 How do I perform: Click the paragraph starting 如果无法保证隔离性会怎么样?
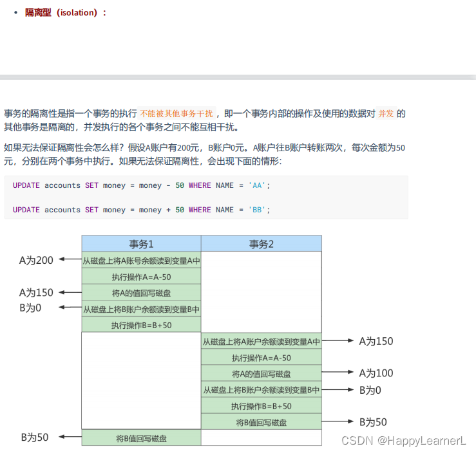204,154
